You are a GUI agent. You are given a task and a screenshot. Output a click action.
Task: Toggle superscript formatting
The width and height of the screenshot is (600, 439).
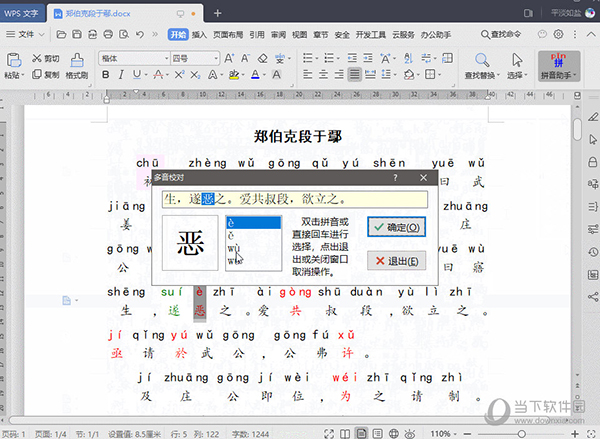[179, 74]
